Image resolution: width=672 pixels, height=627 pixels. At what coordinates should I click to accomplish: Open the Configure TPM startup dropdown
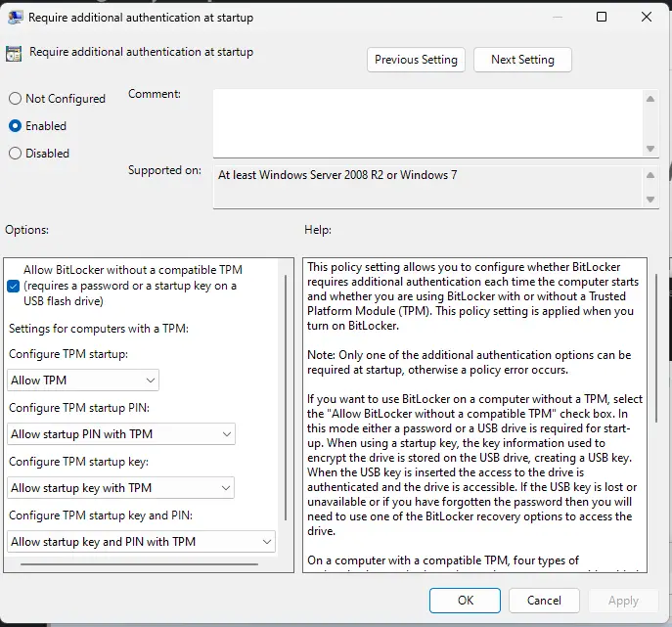click(x=83, y=381)
